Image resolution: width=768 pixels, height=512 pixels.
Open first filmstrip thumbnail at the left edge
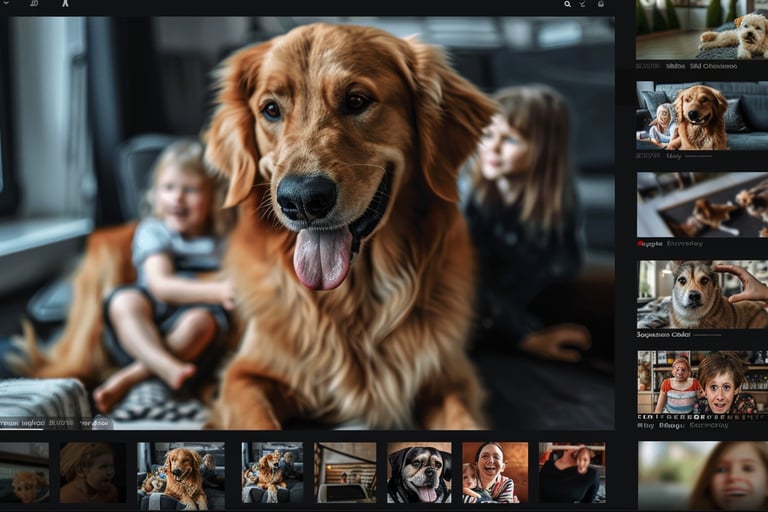(24, 472)
